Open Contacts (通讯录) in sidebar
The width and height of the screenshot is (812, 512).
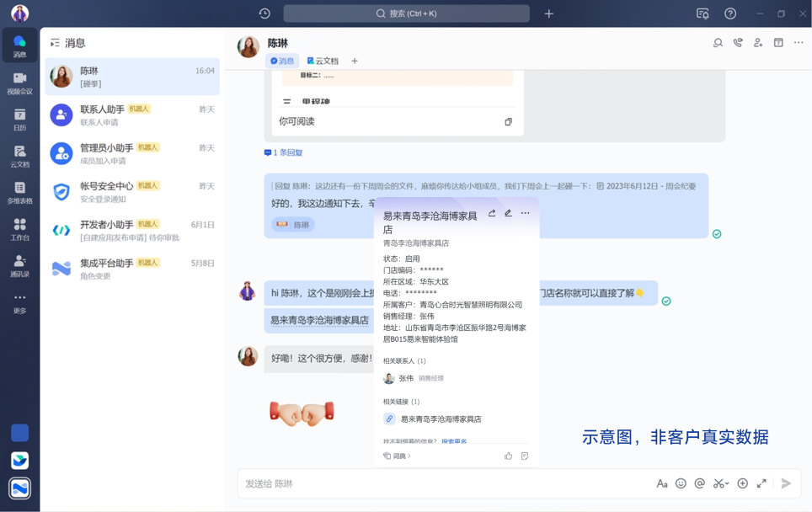[x=19, y=265]
